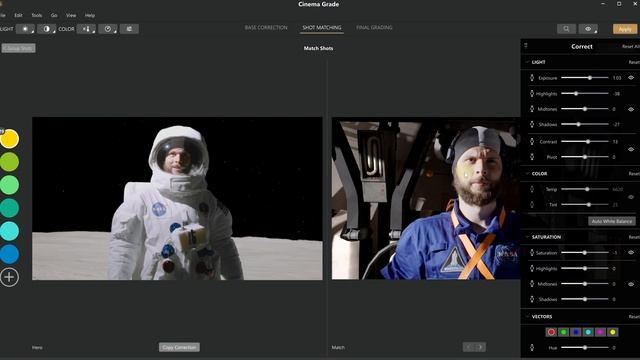Click the Saturation Highlights adjust handle icon
Screen dimensions: 640x360
click(x=532, y=269)
